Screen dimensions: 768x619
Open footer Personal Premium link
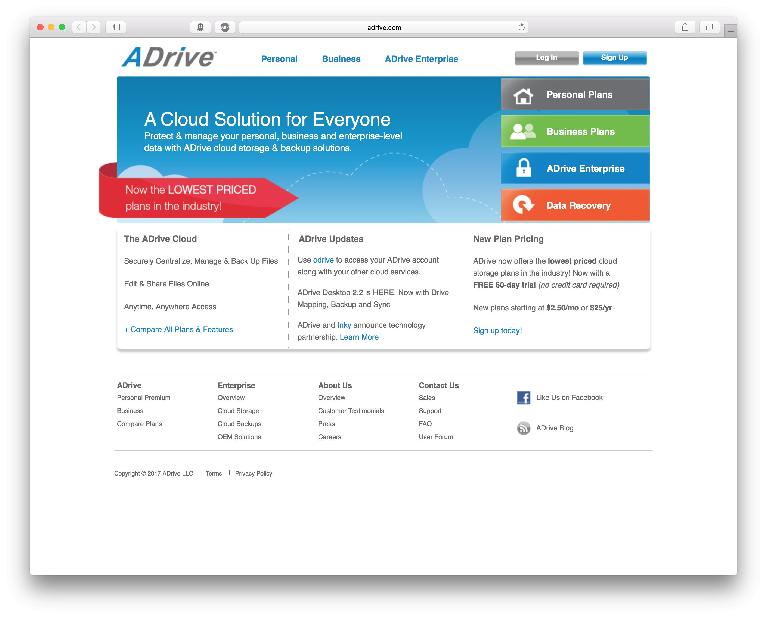point(144,398)
